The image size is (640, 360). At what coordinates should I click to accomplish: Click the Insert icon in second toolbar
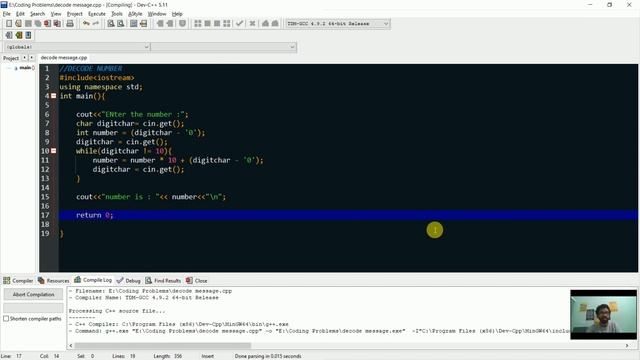coord(9,35)
